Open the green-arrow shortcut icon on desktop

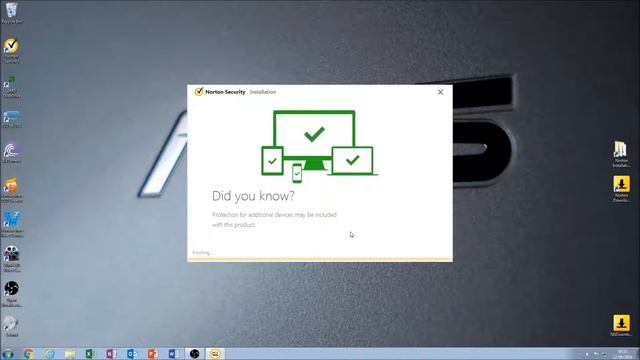(x=11, y=86)
